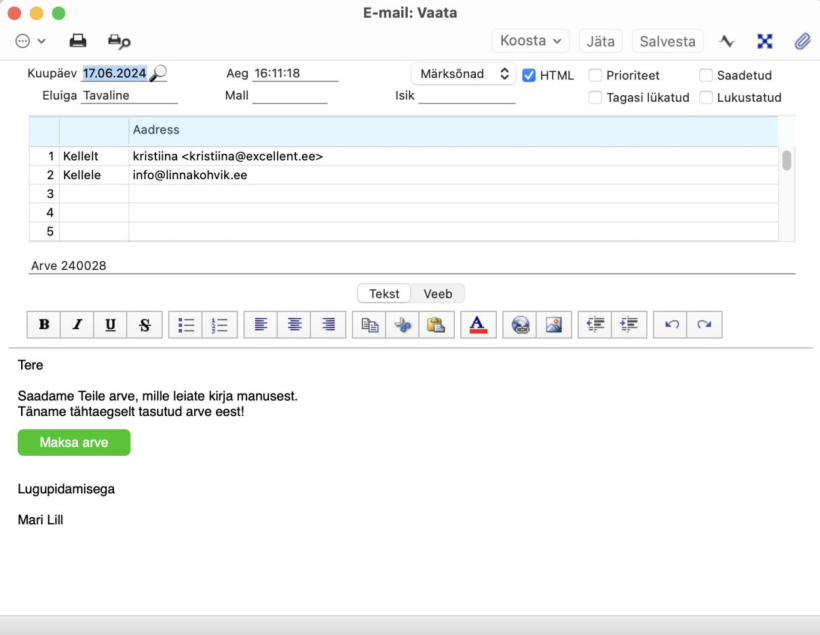The height and width of the screenshot is (635, 820).
Task: Paste from clipboard icon
Action: pyautogui.click(x=436, y=325)
